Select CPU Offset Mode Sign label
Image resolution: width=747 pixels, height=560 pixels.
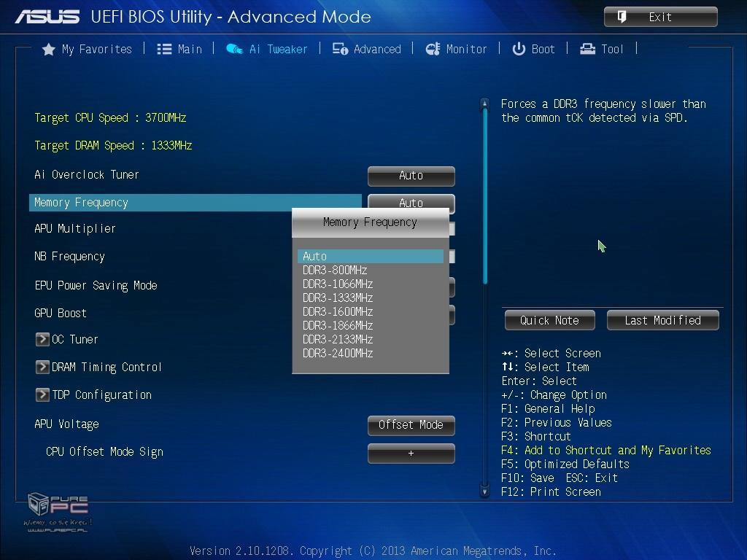pos(104,451)
